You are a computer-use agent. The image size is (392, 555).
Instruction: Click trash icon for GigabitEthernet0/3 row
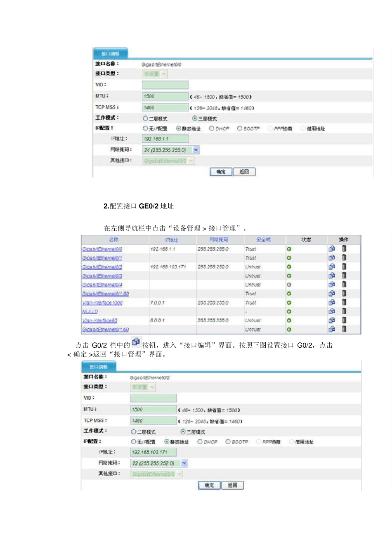pos(344,275)
